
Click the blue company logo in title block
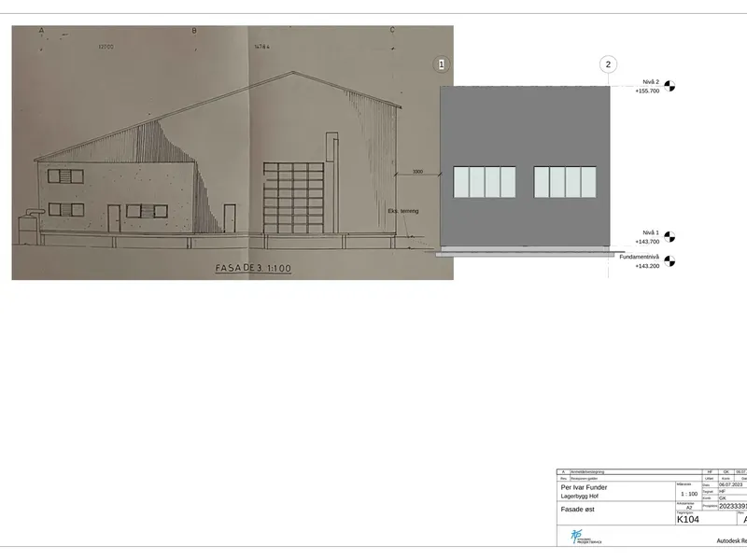point(585,537)
